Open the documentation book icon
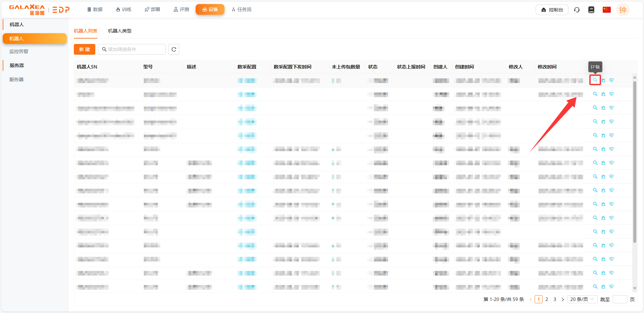Viewport: 644px width, 313px height. 591,10
